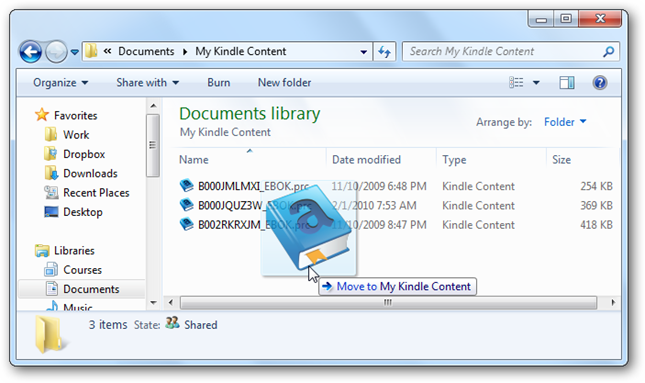Open Recent Places
The width and height of the screenshot is (645, 383).
pyautogui.click(x=96, y=193)
